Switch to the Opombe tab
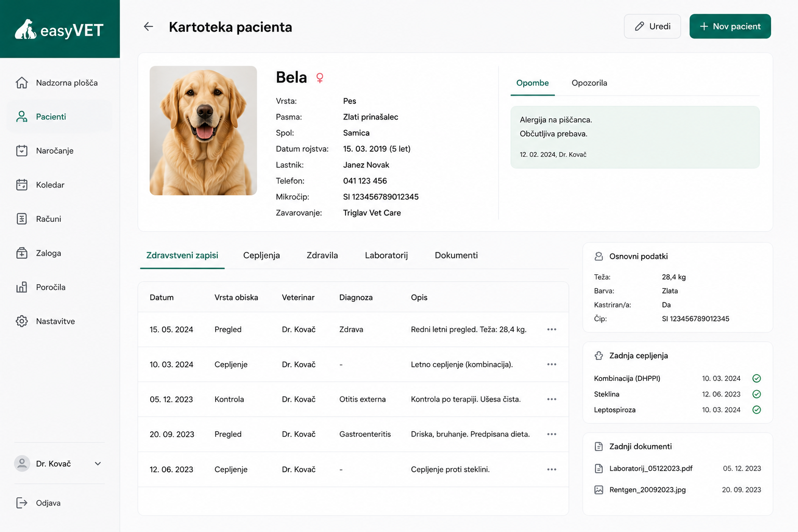798x532 pixels. click(533, 83)
